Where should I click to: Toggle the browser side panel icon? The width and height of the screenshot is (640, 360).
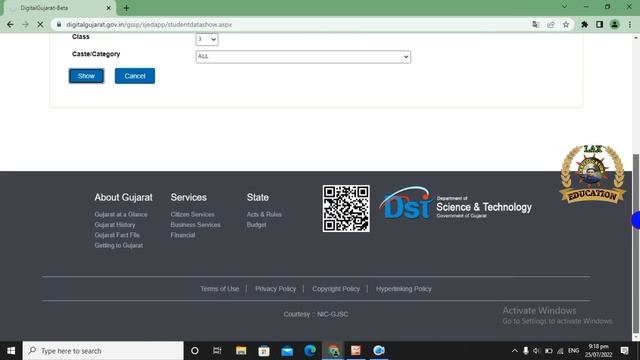pyautogui.click(x=599, y=24)
